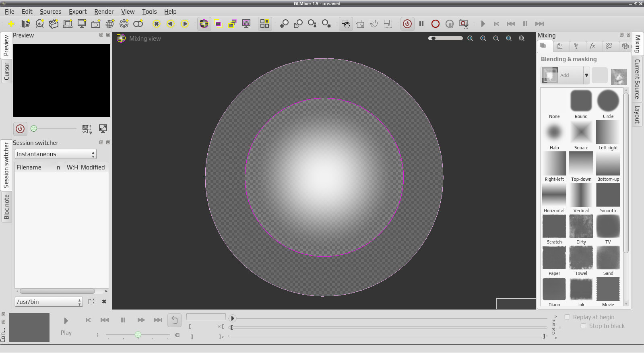The image size is (644, 353).
Task: Check the Stop to black option
Action: click(583, 326)
